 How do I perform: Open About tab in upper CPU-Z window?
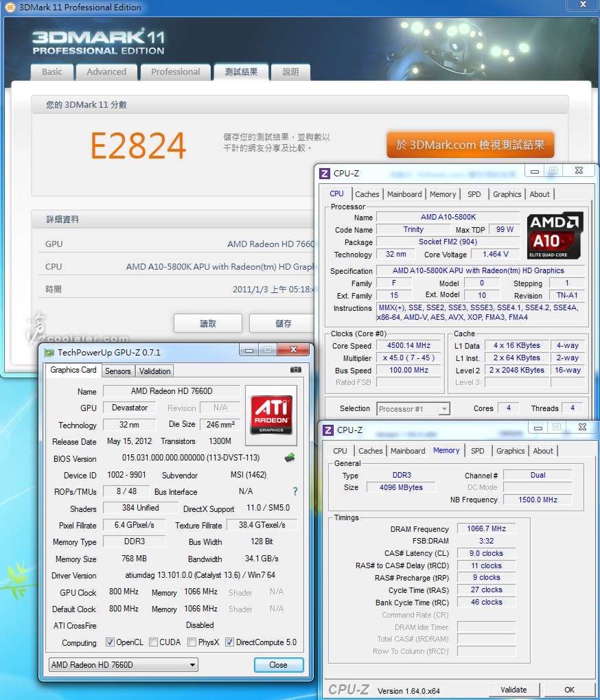coord(540,194)
